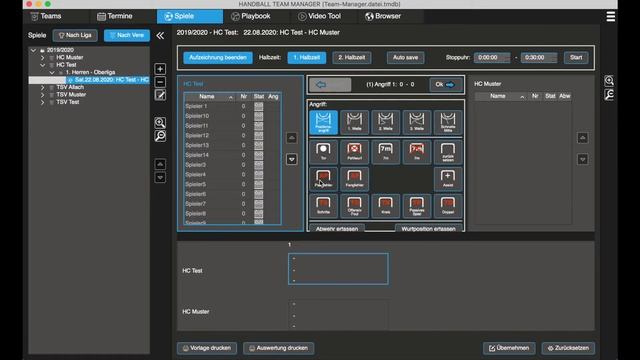Add an Assist to the attack
This screenshot has height=360, width=640.
coord(448,179)
